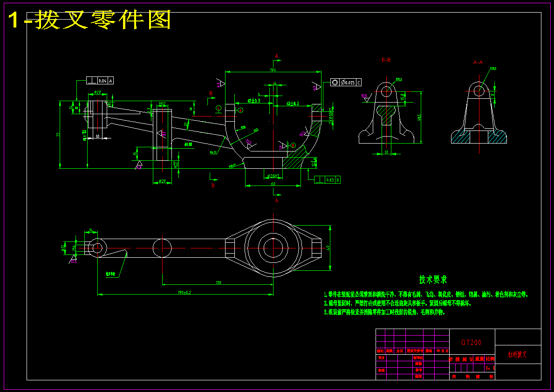Screen dimensions: 554x392
Task: Select the "B-B" section view label
Action: pos(386,60)
